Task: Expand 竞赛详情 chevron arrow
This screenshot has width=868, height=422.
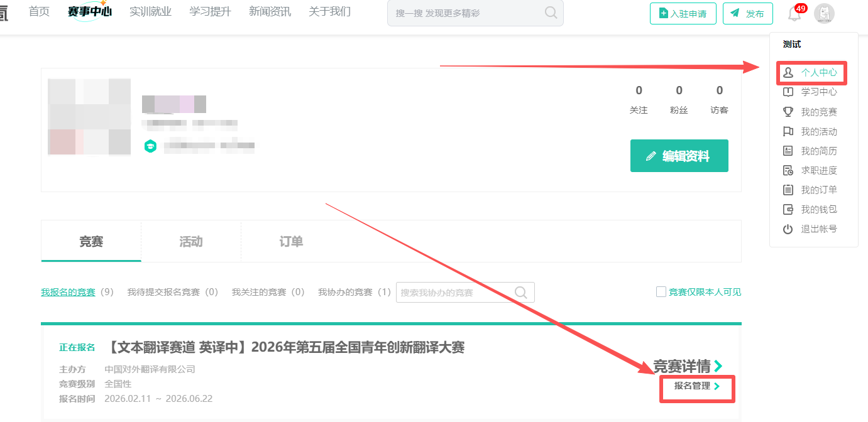Action: [x=718, y=365]
